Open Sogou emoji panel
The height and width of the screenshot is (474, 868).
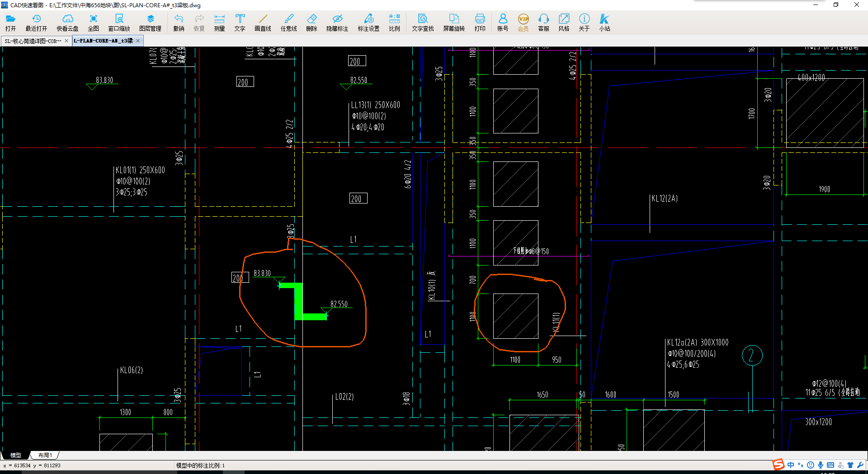(x=810, y=465)
